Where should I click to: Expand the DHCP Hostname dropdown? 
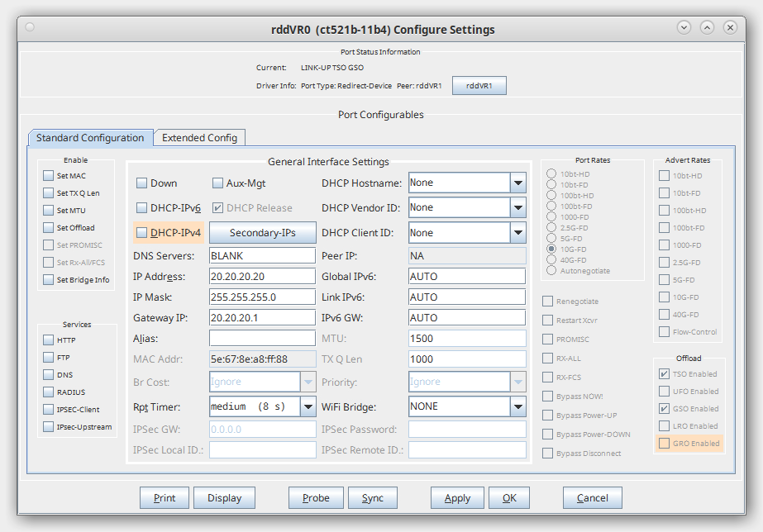click(517, 183)
